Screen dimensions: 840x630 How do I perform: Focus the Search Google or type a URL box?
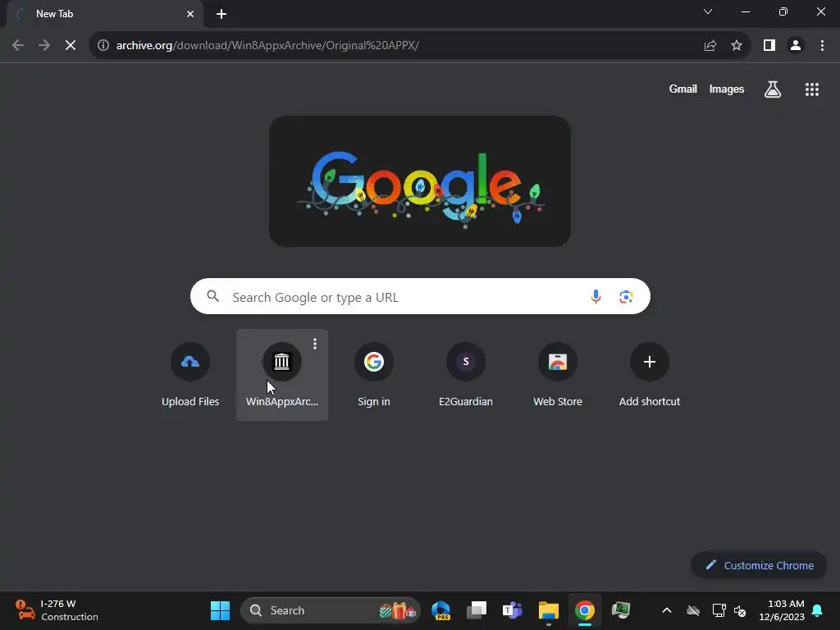click(420, 296)
